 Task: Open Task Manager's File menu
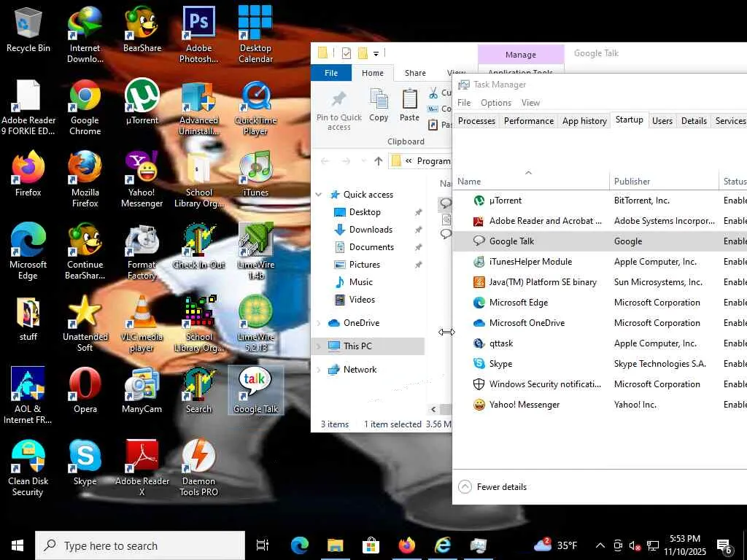(x=464, y=103)
